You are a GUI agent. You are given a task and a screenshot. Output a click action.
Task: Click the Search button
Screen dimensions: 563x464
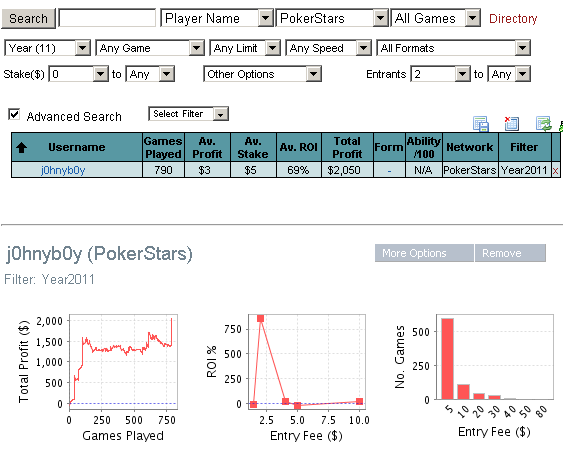pos(28,18)
